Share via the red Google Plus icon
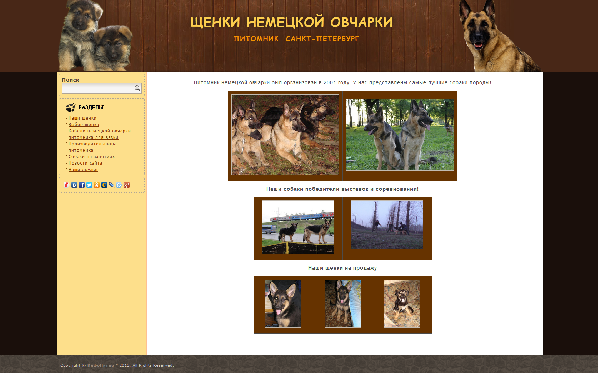 point(127,185)
